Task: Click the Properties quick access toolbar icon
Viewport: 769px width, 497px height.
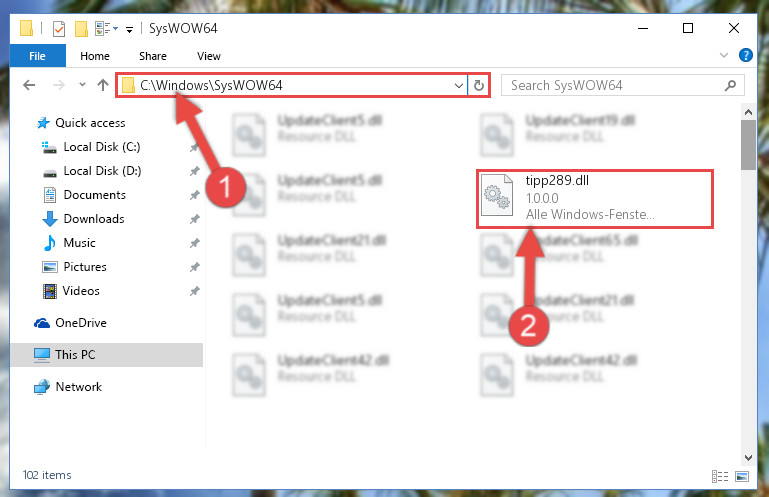Action: pos(59,29)
